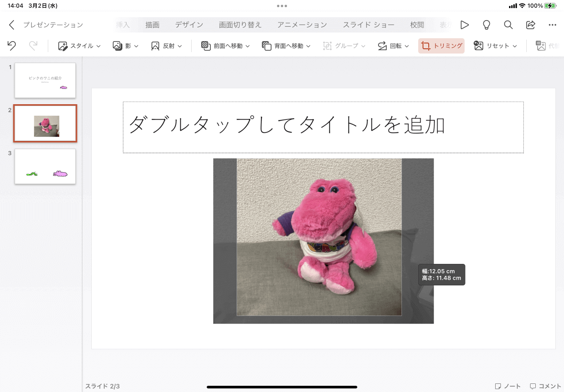The height and width of the screenshot is (392, 564).
Task: Select slide 2 thumbnail with plush photo
Action: [45, 123]
